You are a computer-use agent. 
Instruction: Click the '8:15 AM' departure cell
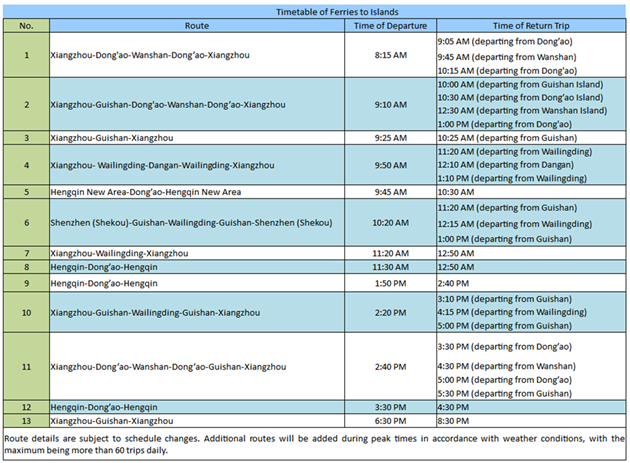tap(391, 55)
